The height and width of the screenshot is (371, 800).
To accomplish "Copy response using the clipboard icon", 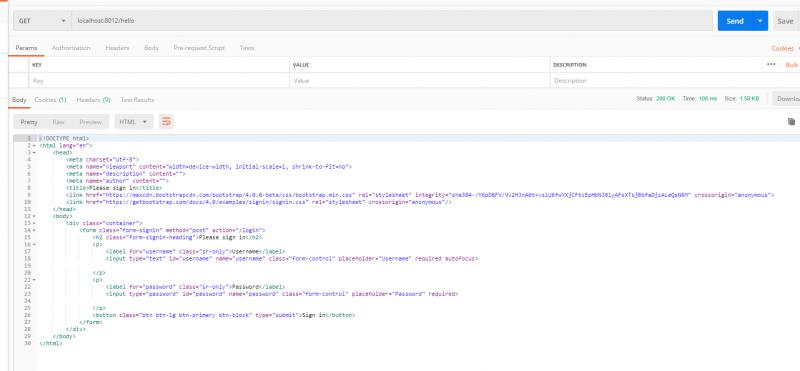I will (791, 121).
